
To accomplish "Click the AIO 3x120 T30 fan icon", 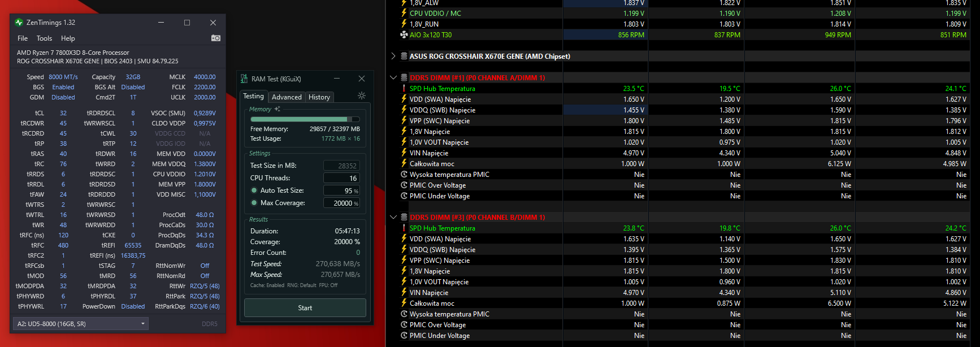I will coord(404,35).
